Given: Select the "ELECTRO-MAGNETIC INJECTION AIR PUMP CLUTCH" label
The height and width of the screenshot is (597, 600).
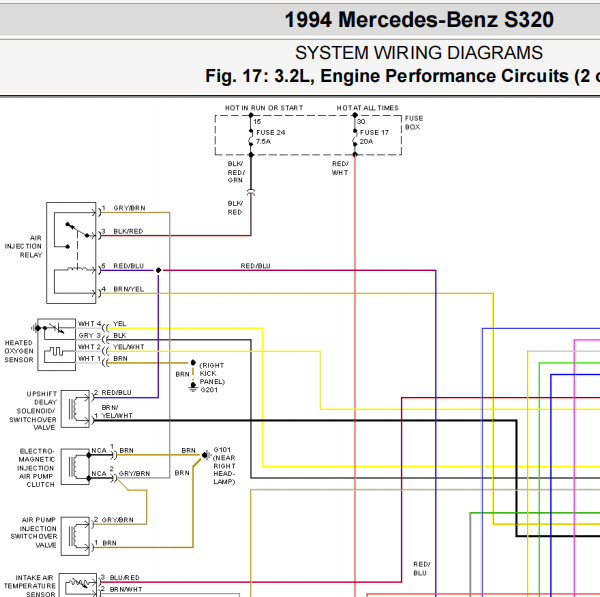Looking at the screenshot, I should pyautogui.click(x=37, y=468).
